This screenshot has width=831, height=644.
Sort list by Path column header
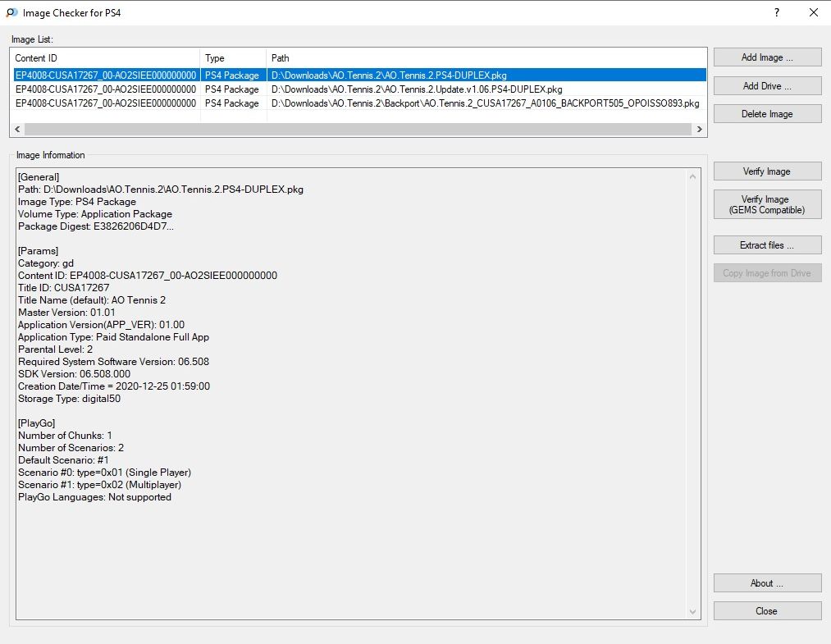[x=486, y=58]
